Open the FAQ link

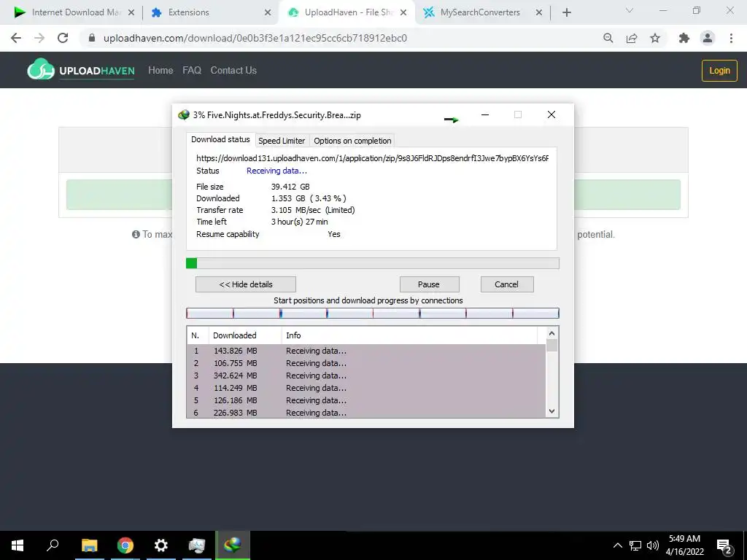click(x=192, y=71)
